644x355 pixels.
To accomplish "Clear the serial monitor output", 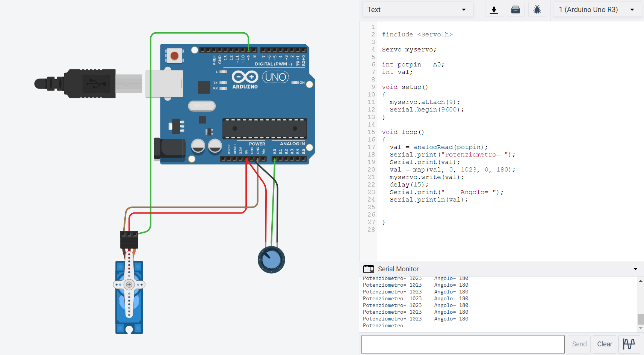I will point(605,344).
